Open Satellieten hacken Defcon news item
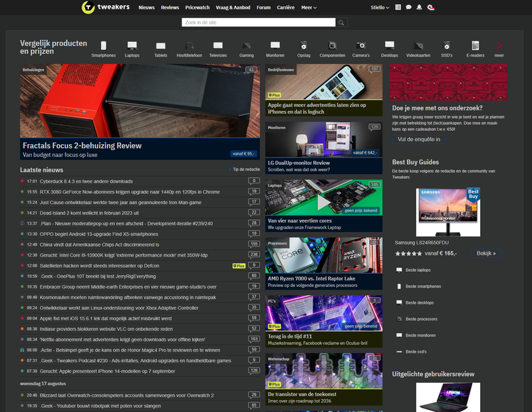 99,266
